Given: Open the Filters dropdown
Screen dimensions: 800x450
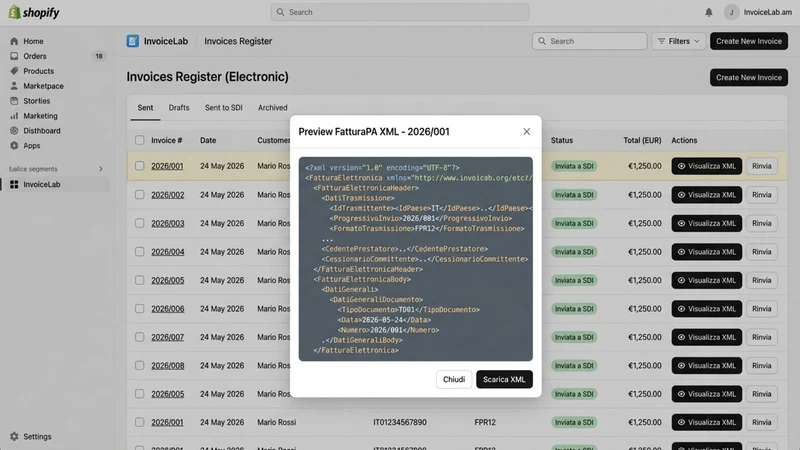Looking at the screenshot, I should coord(678,41).
